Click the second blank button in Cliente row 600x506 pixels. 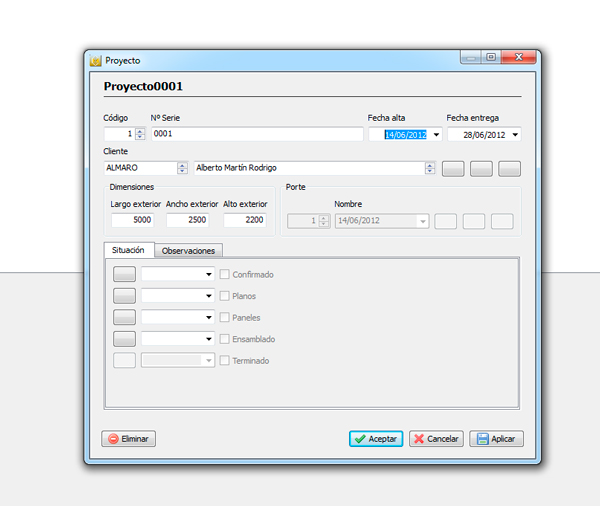tap(481, 168)
